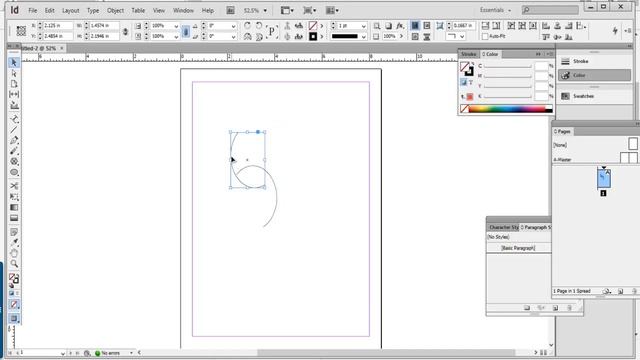Open the Window menu

pos(183,10)
